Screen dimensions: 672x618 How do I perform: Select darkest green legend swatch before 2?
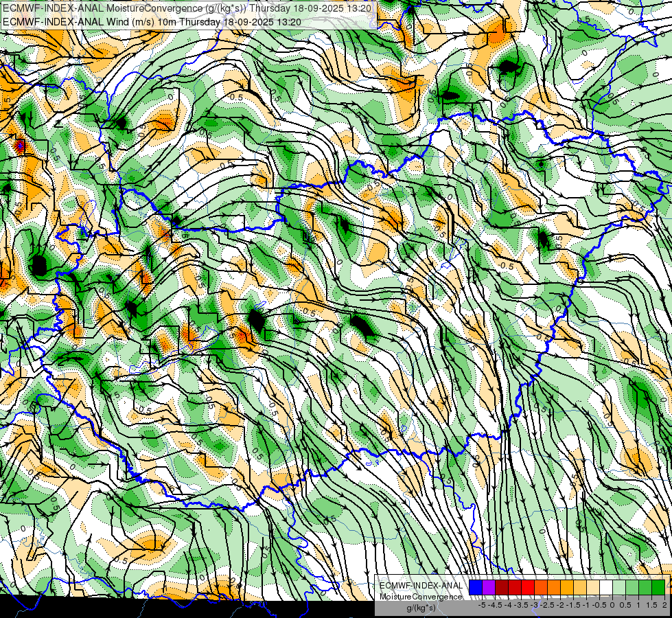coord(658,588)
